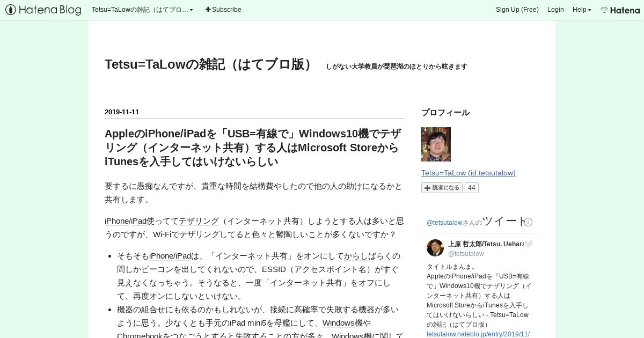View the profile photo thumbnail

click(436, 144)
